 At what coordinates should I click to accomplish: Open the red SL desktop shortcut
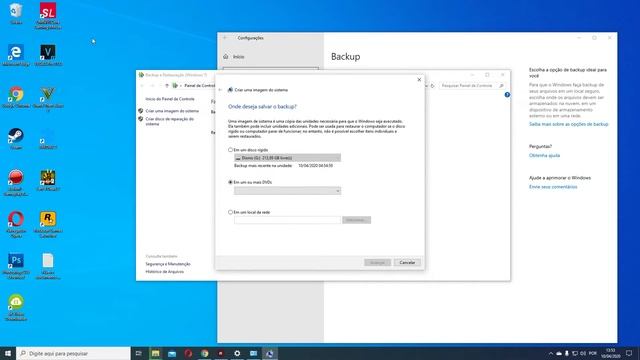pos(48,16)
